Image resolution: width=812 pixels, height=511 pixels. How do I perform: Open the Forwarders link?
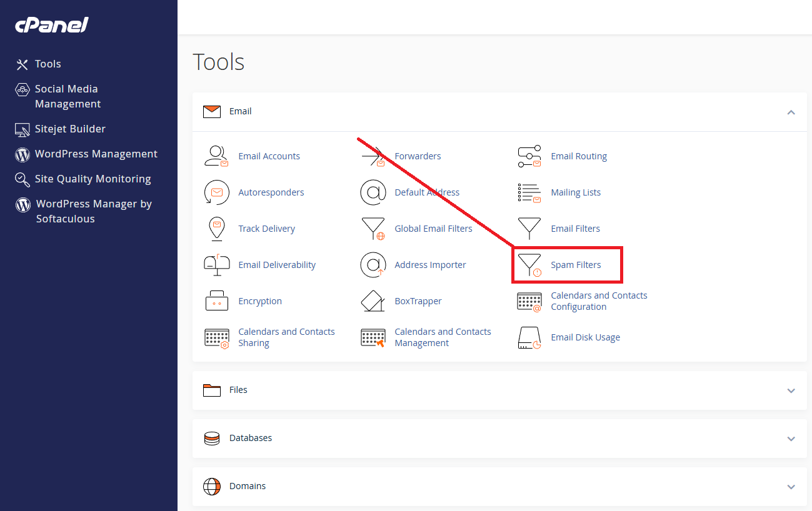tap(418, 156)
